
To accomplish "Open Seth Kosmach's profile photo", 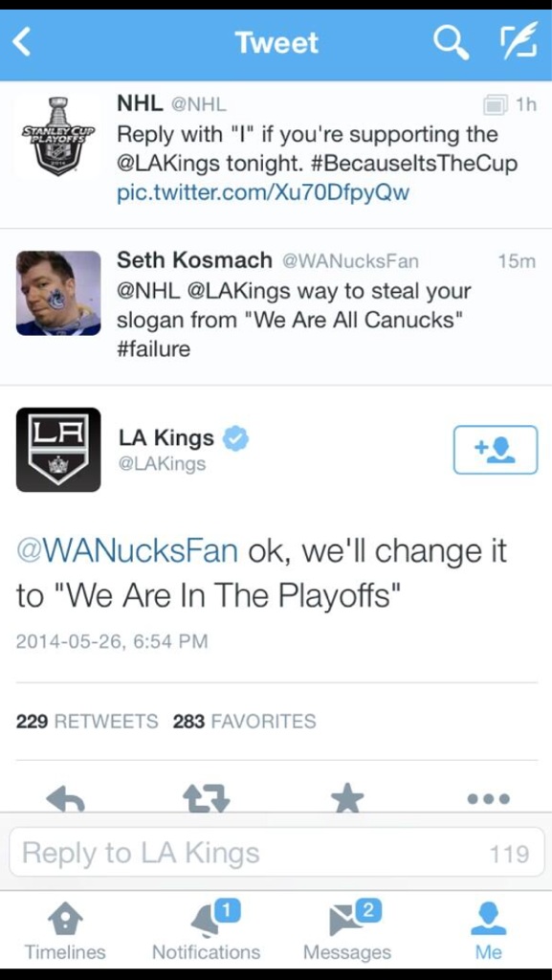I will (x=58, y=293).
